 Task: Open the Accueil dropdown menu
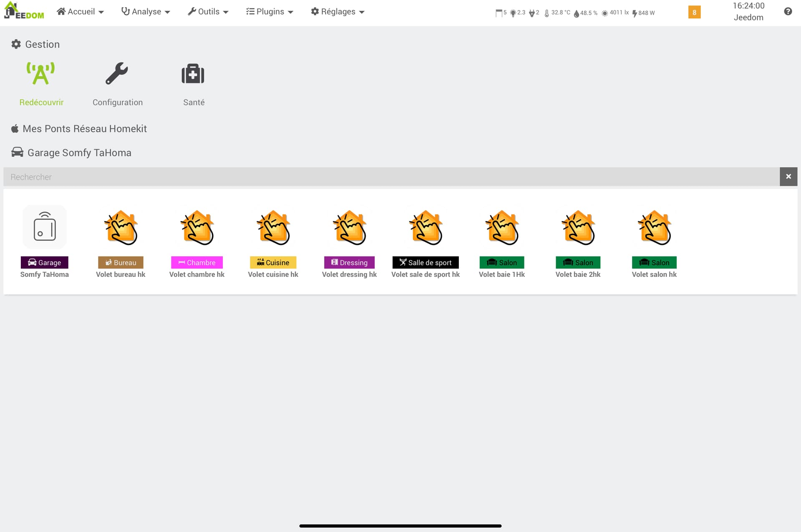coord(80,12)
